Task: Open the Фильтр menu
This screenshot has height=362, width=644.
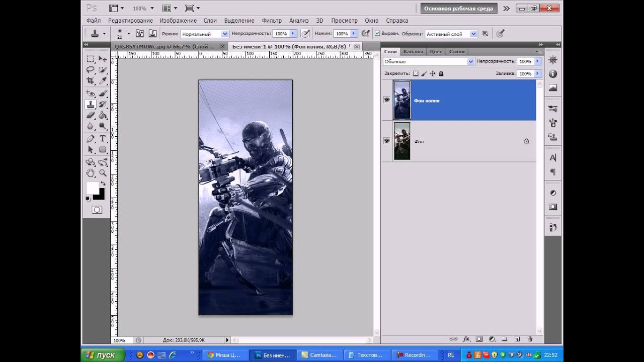Action: tap(272, 21)
